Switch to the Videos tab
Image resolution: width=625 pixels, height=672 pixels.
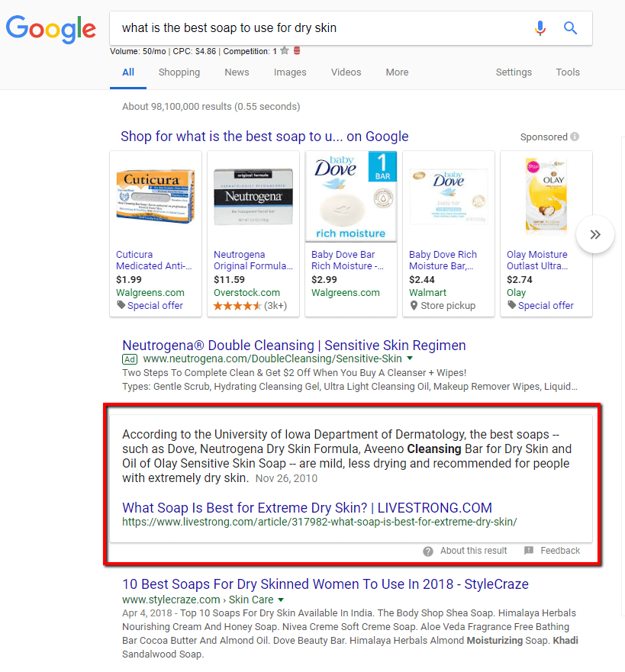(346, 72)
